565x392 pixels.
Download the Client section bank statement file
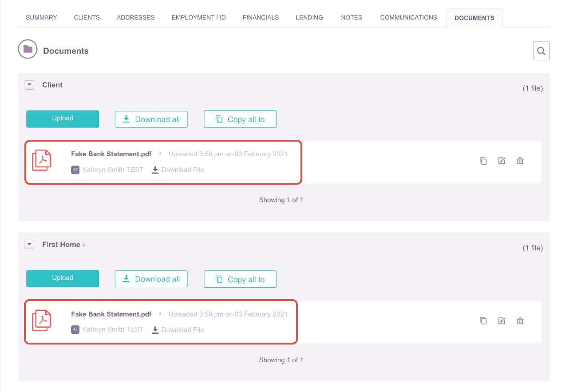177,170
